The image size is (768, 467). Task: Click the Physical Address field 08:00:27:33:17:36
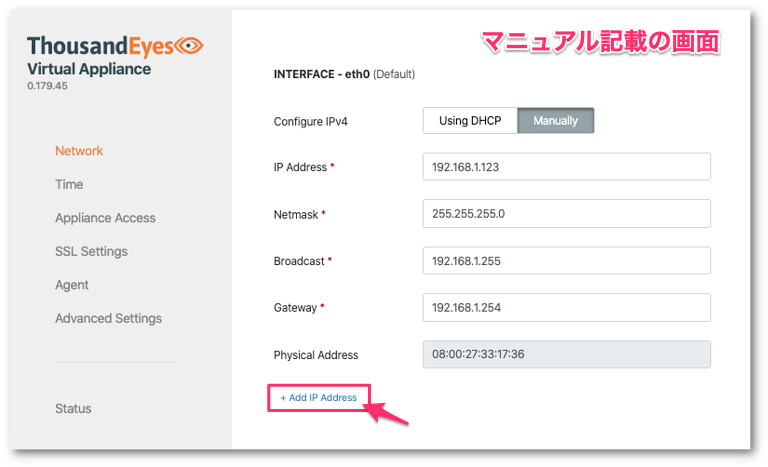(x=567, y=354)
